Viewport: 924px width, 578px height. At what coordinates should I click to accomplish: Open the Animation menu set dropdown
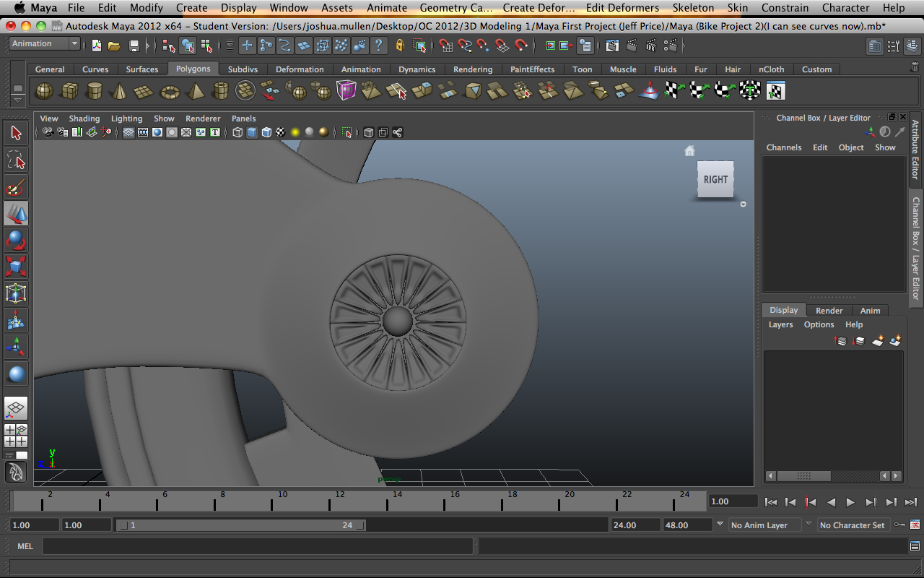point(43,43)
